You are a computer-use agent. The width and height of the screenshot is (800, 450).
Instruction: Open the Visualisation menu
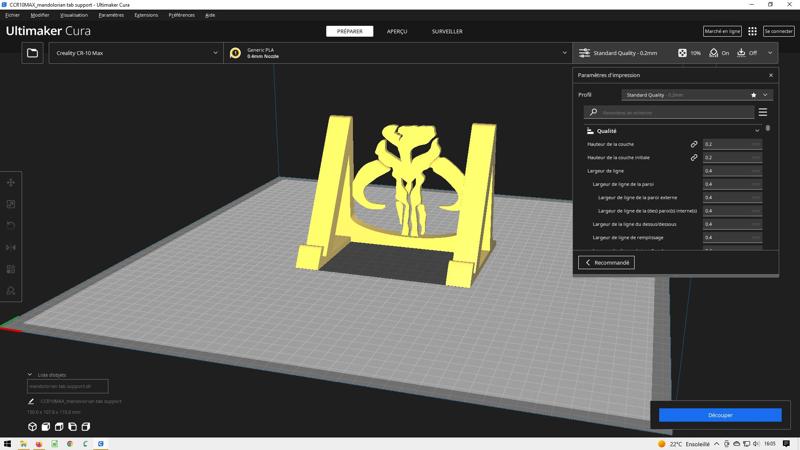[x=74, y=15]
